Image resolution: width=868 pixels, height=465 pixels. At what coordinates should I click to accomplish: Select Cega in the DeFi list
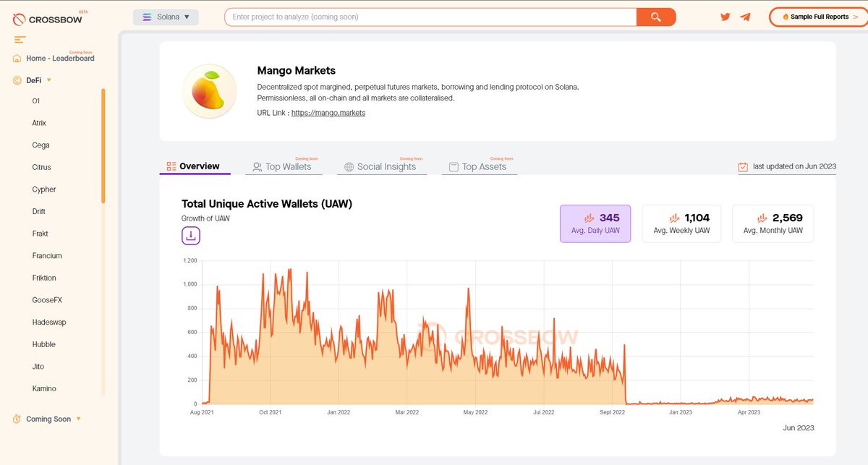click(41, 145)
